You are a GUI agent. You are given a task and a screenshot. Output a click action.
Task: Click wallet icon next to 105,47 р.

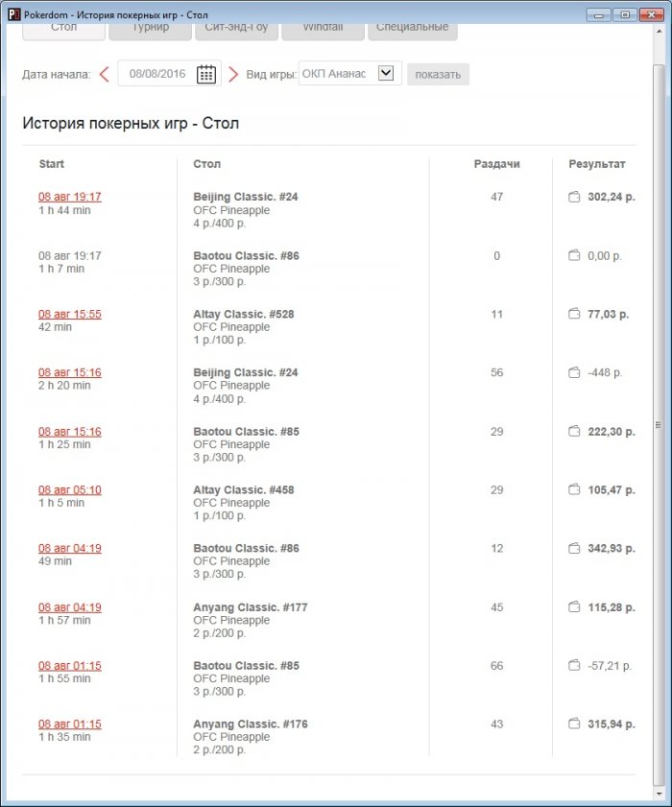574,489
